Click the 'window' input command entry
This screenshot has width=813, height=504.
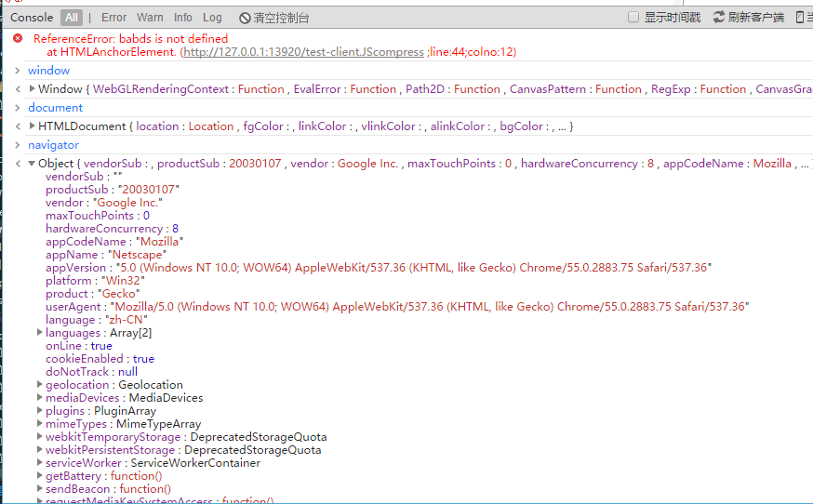(x=48, y=71)
